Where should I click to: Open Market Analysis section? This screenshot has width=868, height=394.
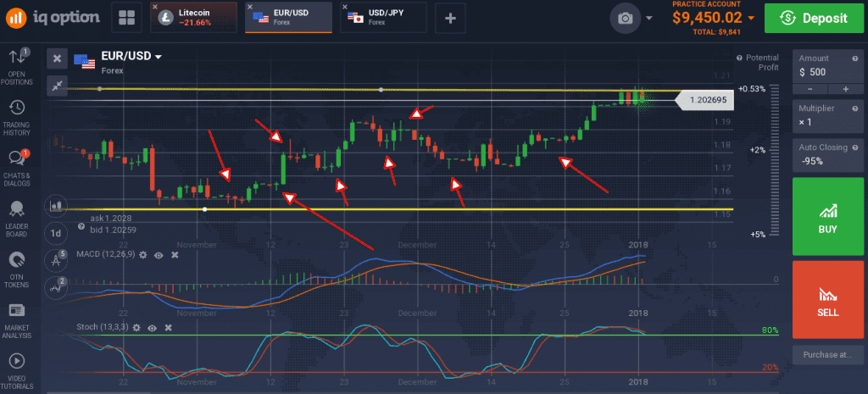(x=17, y=321)
